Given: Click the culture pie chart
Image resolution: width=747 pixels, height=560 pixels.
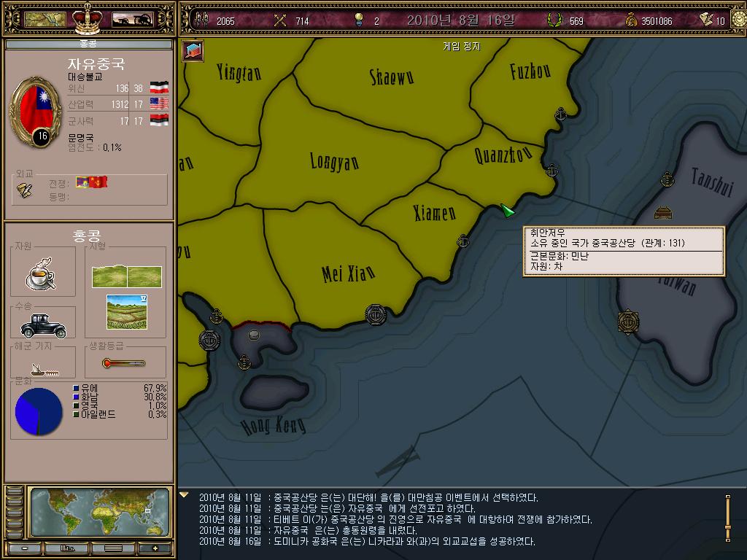Looking at the screenshot, I should (39, 411).
